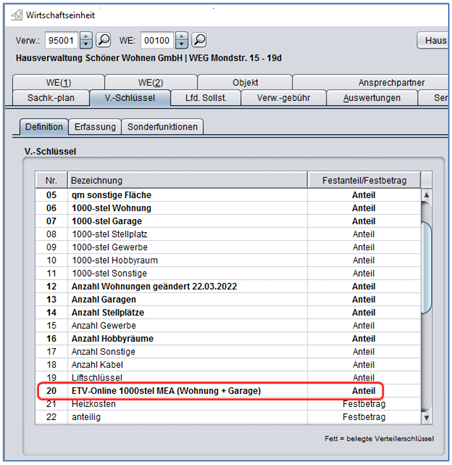The width and height of the screenshot is (452, 465).
Task: Switch to the Sonderfunktionen sub-tab
Action: point(162,127)
